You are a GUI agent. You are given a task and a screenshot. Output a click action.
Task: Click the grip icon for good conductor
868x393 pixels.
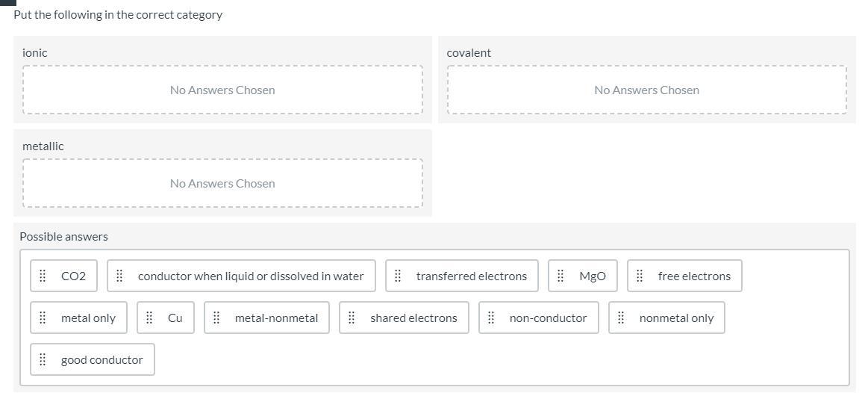(43, 359)
